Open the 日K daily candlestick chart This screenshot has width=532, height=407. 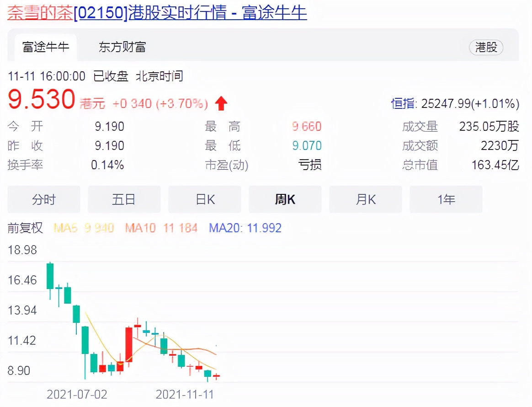click(x=204, y=199)
